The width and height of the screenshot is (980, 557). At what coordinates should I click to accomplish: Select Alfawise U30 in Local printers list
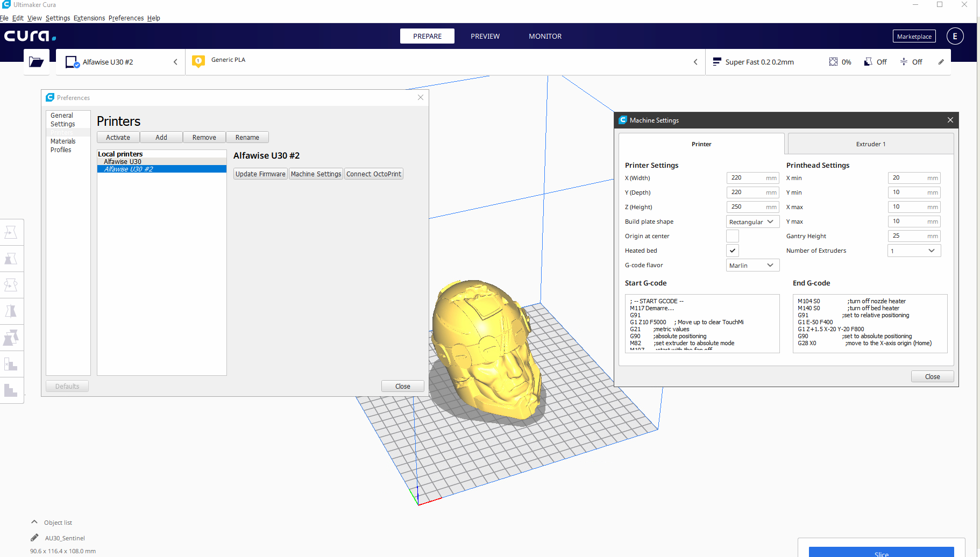(x=161, y=161)
